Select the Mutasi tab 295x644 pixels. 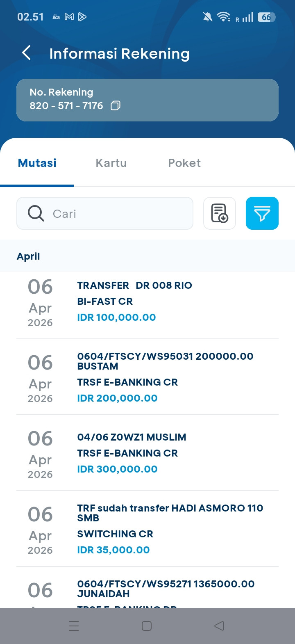tap(37, 163)
